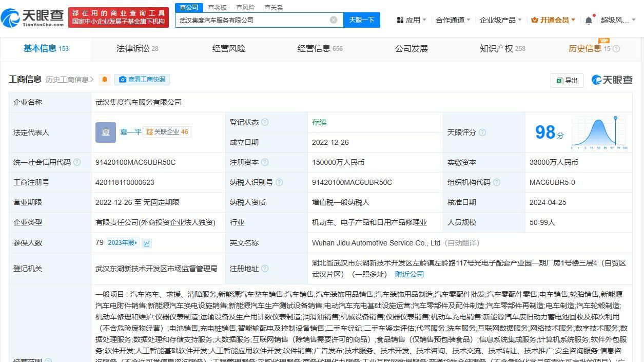
Task: Select the 知识产权 tab
Action: [502, 48]
